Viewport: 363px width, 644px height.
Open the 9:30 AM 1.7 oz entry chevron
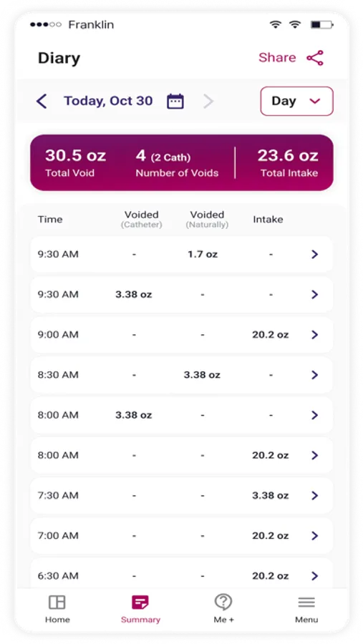click(x=315, y=254)
